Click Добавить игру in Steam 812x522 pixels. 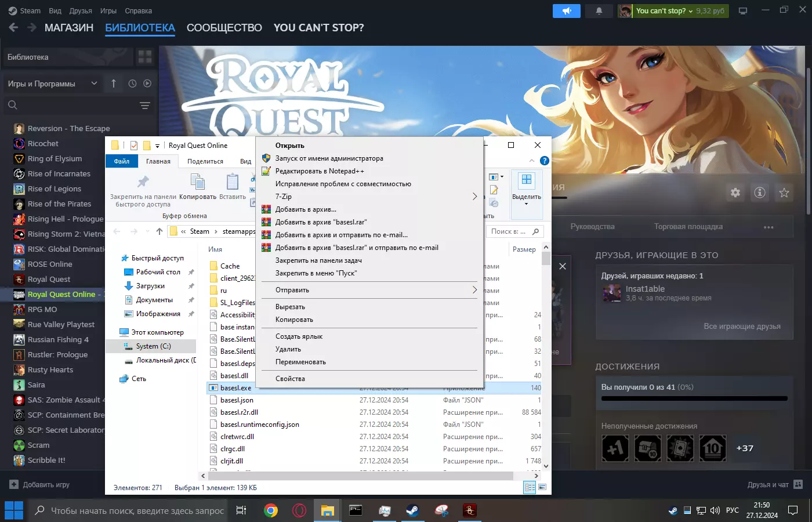click(39, 484)
